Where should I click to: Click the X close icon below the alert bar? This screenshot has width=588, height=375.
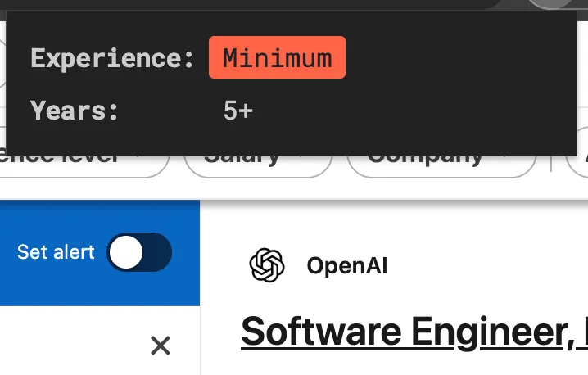(161, 346)
